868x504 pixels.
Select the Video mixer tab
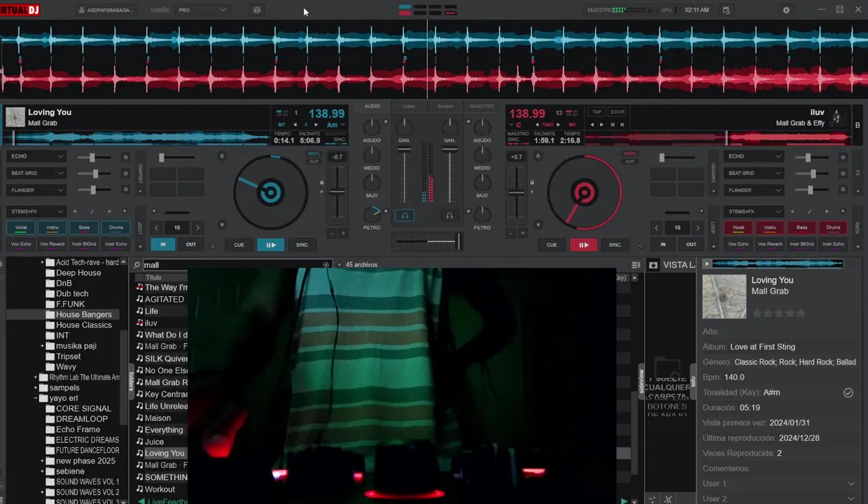tap(409, 106)
